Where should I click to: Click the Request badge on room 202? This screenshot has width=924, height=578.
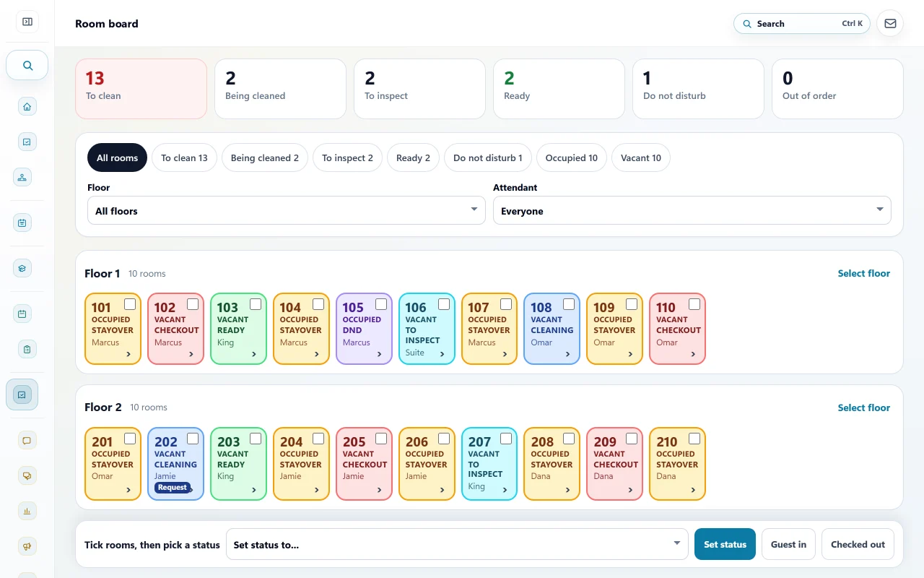[x=173, y=488]
